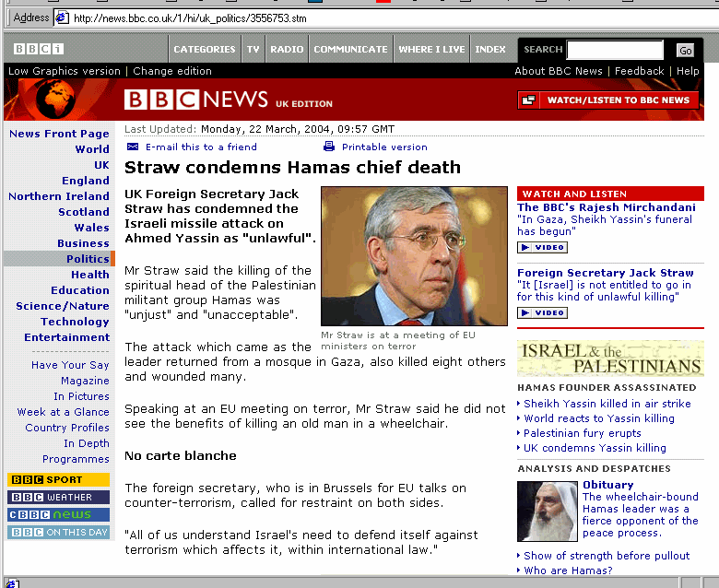Open the Categories menu
Viewport: 719px width, 588px height.
coord(205,49)
